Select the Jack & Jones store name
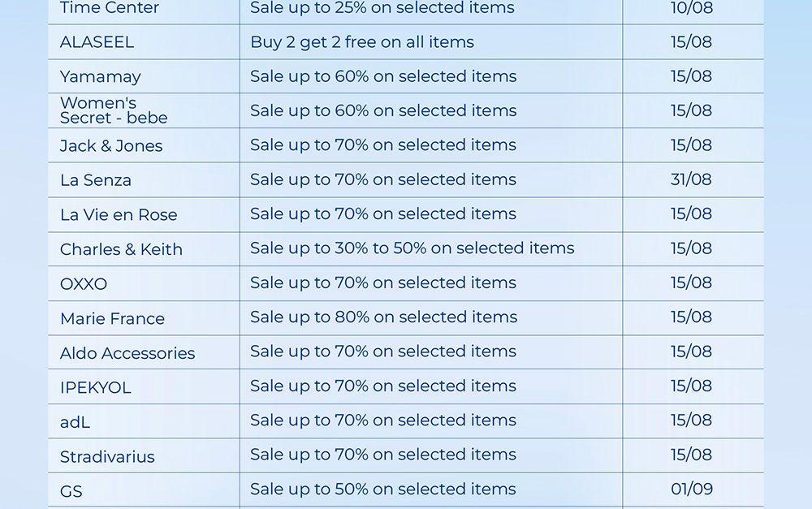 point(111,146)
